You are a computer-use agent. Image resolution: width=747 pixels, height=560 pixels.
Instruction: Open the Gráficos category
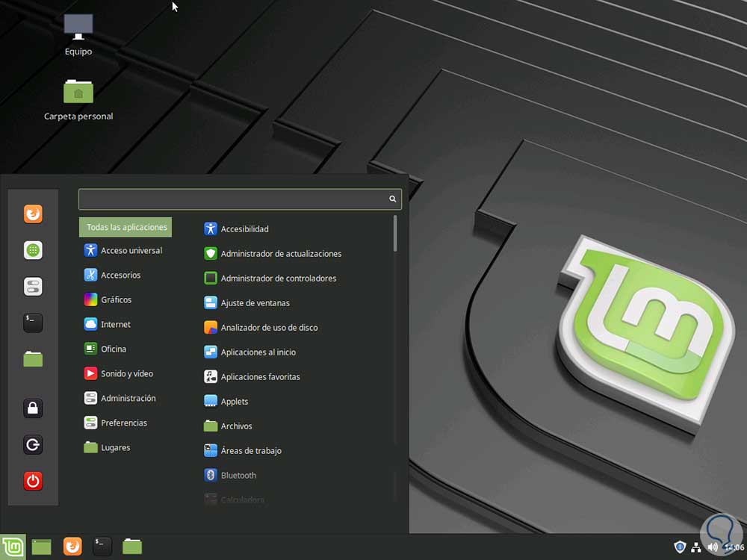point(108,299)
